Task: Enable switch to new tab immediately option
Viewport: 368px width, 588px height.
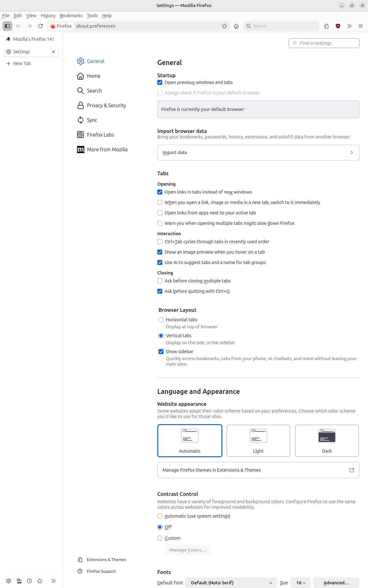Action: coord(160,202)
